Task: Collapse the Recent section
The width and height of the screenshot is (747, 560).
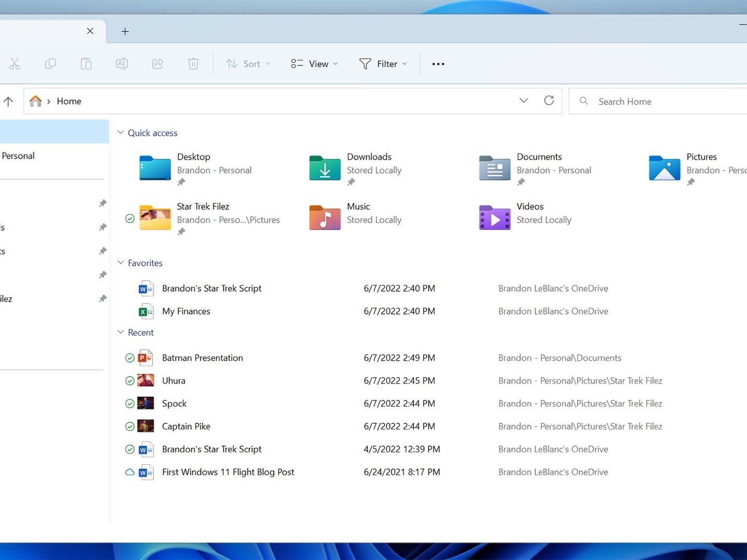Action: pyautogui.click(x=120, y=332)
